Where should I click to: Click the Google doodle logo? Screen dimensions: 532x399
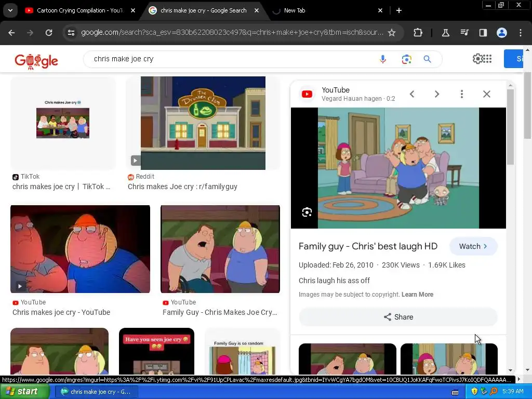(x=36, y=61)
